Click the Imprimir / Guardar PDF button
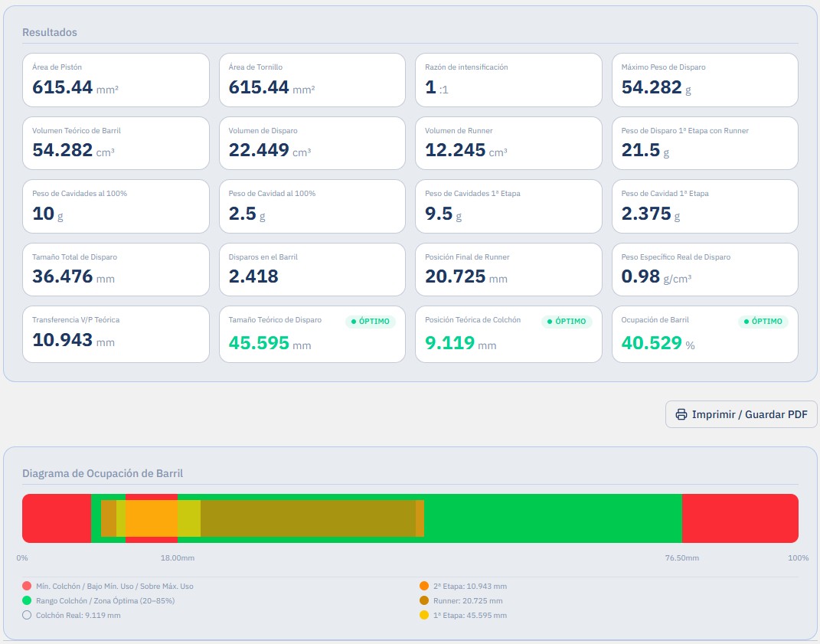This screenshot has width=820, height=644. 741,414
